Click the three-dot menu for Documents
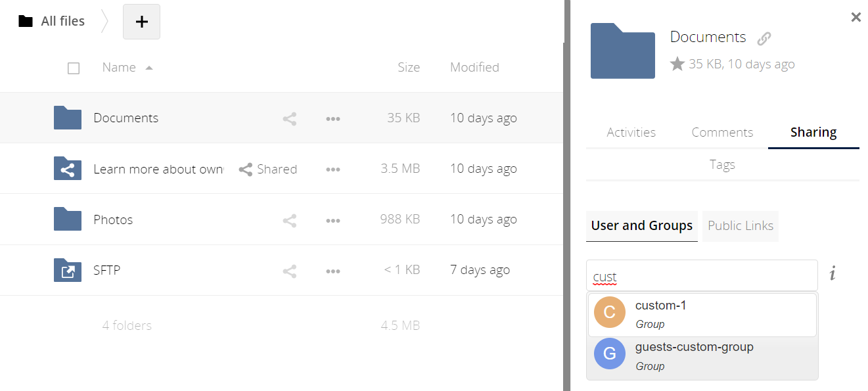The image size is (868, 391). (333, 118)
